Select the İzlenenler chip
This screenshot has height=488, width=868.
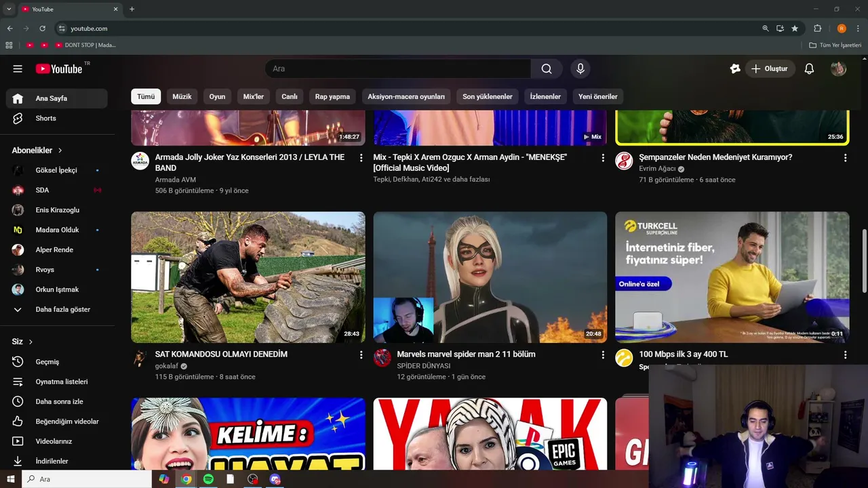[x=545, y=96]
